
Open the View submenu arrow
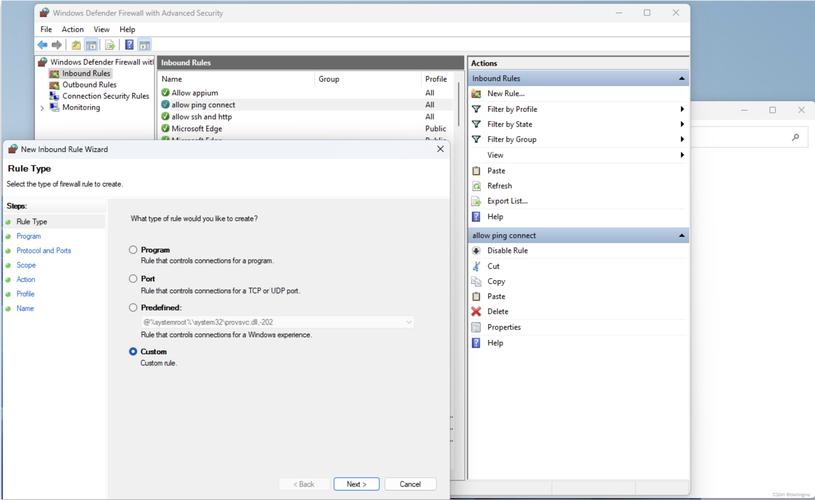click(x=682, y=155)
